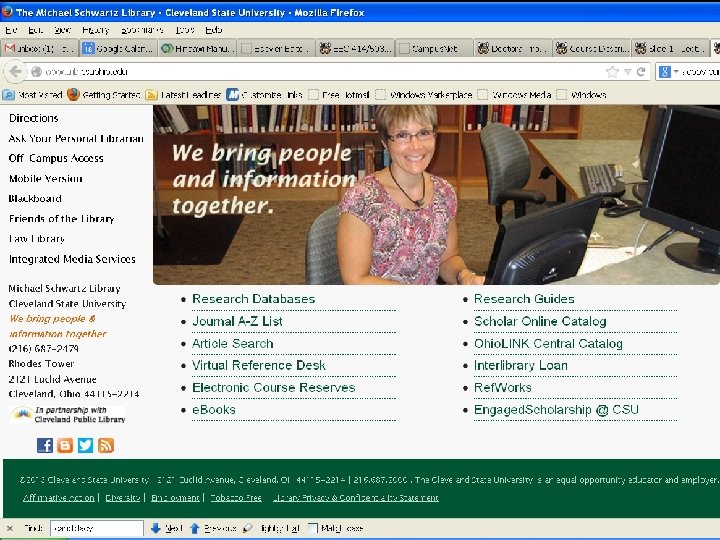Viewport: 720px width, 540px height.
Task: Switch to the Google Calendar tab
Action: coord(118,48)
